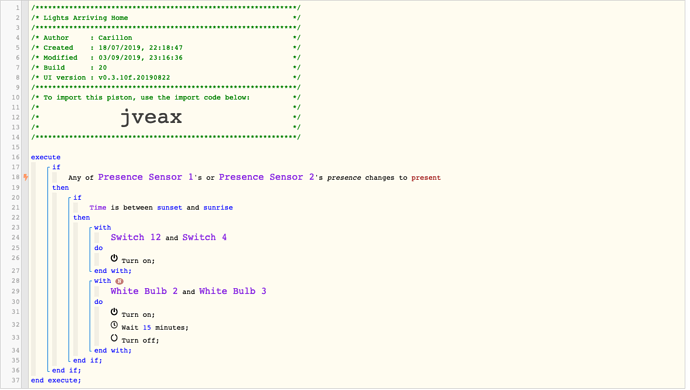Click the clock icon next to Wait 15 minutes
The image size is (690, 390).
coord(114,325)
